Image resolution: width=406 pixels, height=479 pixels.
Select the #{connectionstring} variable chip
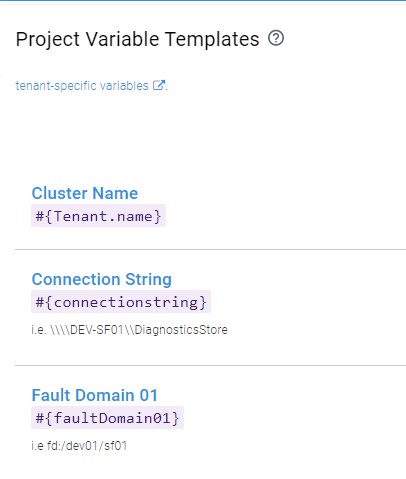pyautogui.click(x=121, y=302)
